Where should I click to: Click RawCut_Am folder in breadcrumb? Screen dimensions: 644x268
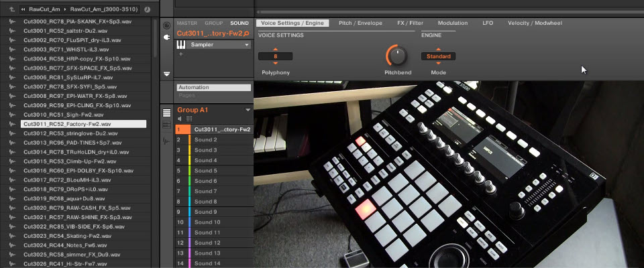click(x=45, y=9)
